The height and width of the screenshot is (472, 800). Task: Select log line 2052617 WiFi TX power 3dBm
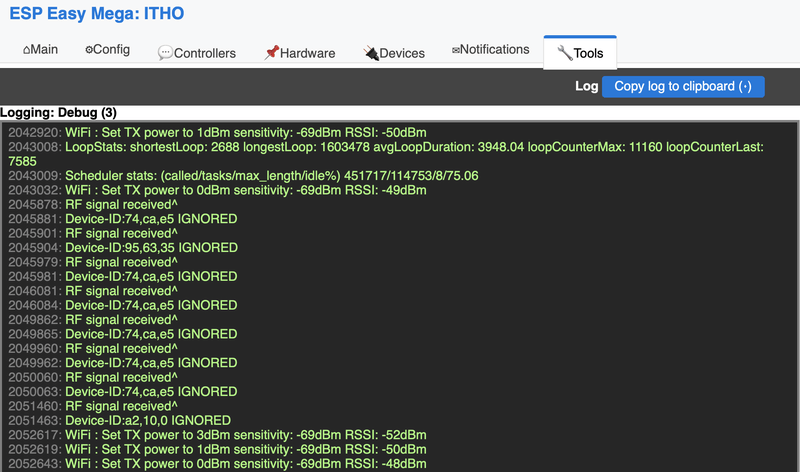(x=217, y=435)
